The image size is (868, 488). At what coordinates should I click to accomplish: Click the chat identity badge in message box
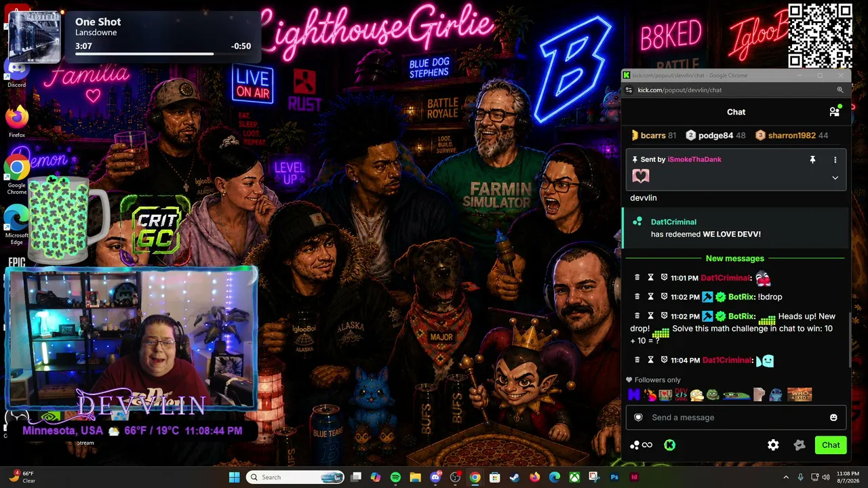(638, 418)
